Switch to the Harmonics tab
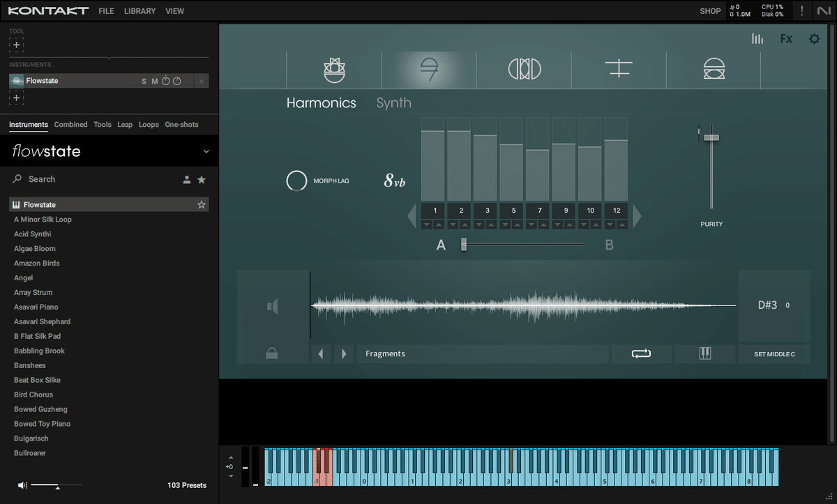Image resolution: width=837 pixels, height=504 pixels. pos(322,103)
